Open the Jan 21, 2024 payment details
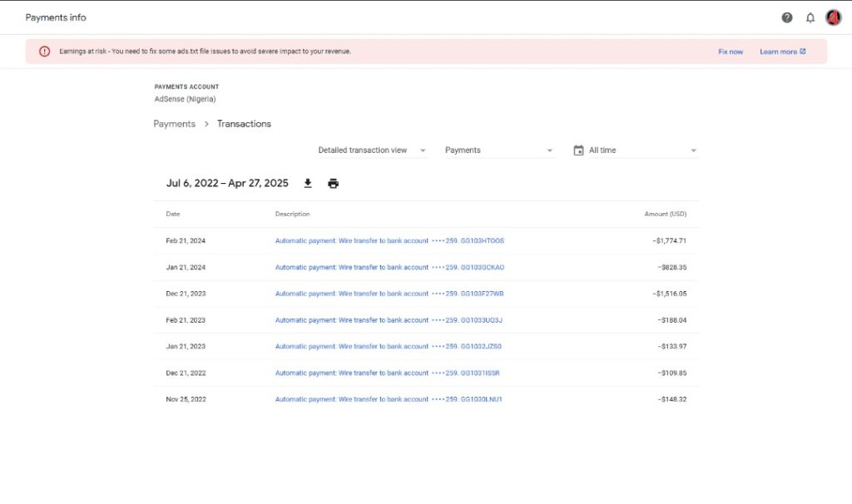This screenshot has width=852, height=504. pos(389,268)
